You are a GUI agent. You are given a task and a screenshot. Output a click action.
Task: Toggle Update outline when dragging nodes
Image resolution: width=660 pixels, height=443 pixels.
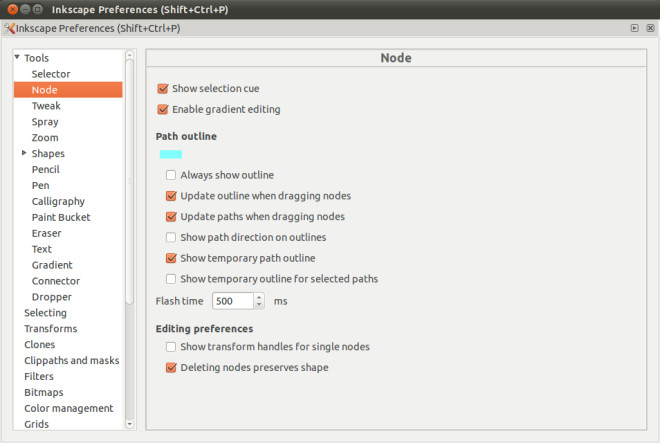click(171, 196)
